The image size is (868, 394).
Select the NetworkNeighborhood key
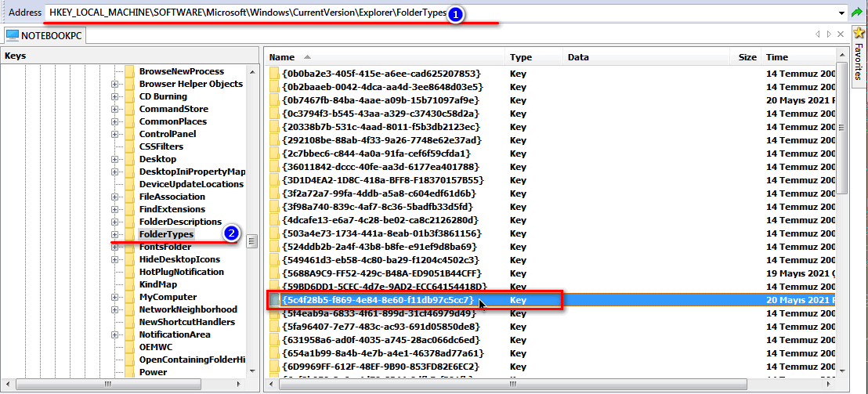click(188, 309)
